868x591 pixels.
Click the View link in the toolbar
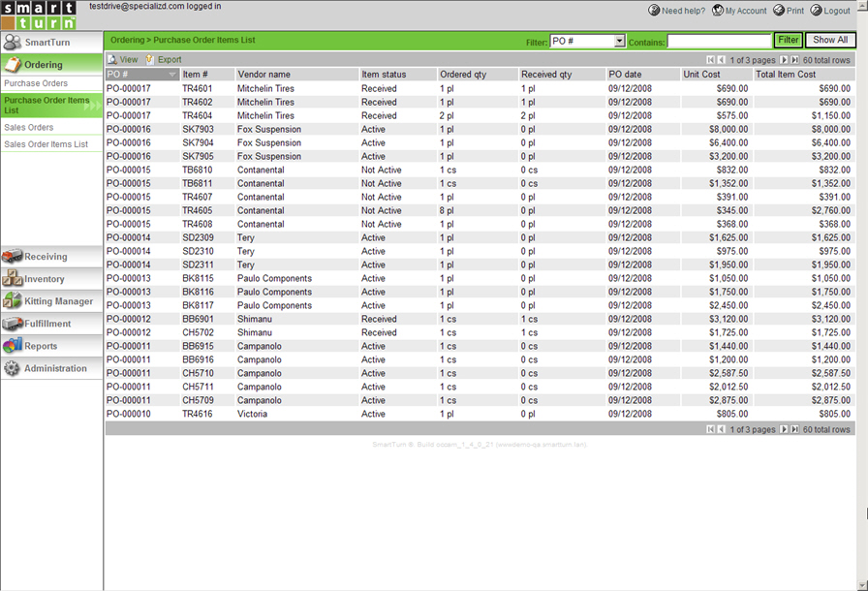[129, 59]
